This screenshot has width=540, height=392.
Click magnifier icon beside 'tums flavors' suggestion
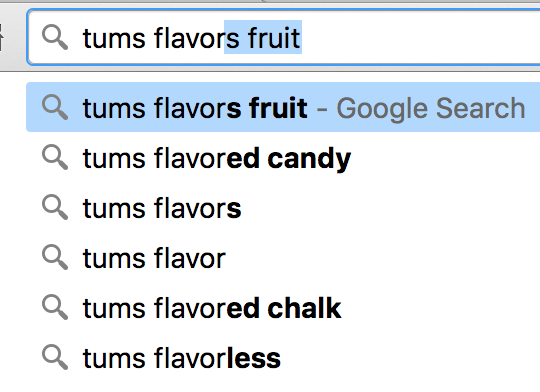pos(55,207)
